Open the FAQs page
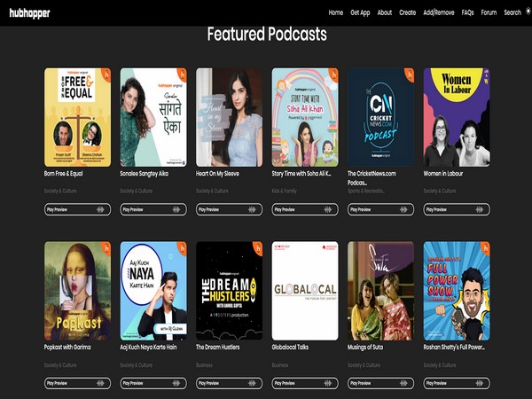Viewport: 532px width, 399px height. [467, 12]
